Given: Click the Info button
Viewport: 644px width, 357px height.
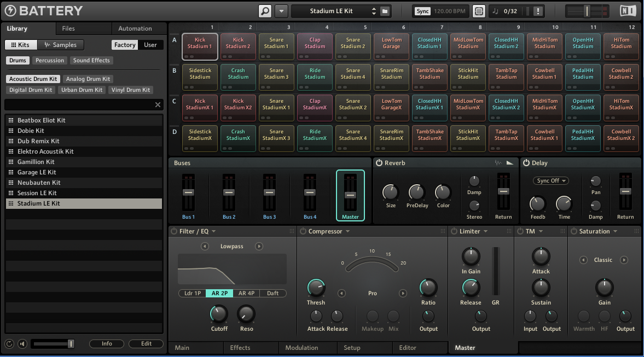Looking at the screenshot, I should (107, 344).
